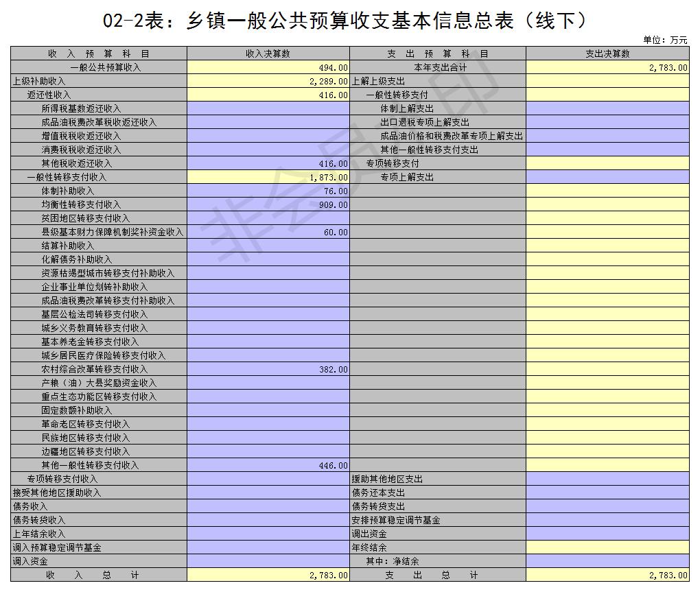Select the 安排预算稳定调节基金 label cell

pos(396,520)
